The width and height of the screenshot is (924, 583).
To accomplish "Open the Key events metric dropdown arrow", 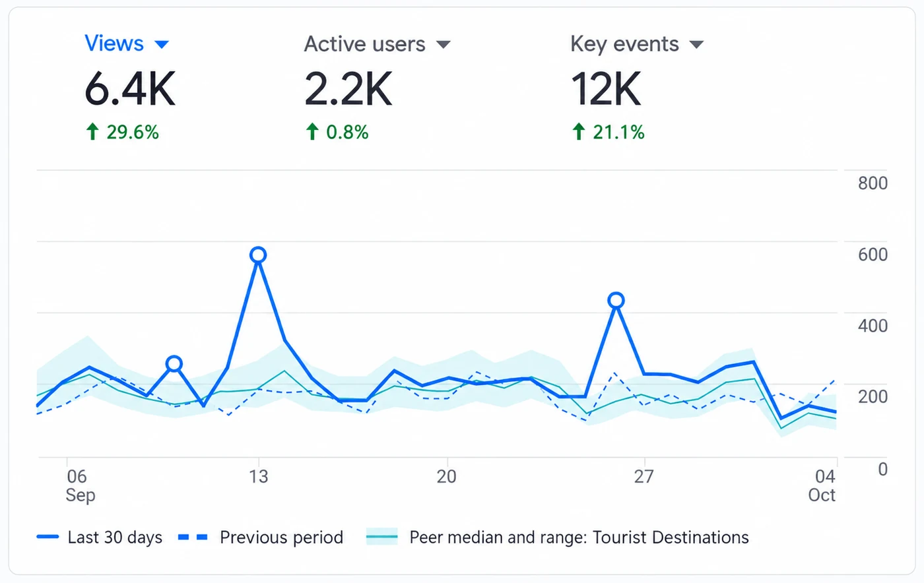I will click(696, 45).
